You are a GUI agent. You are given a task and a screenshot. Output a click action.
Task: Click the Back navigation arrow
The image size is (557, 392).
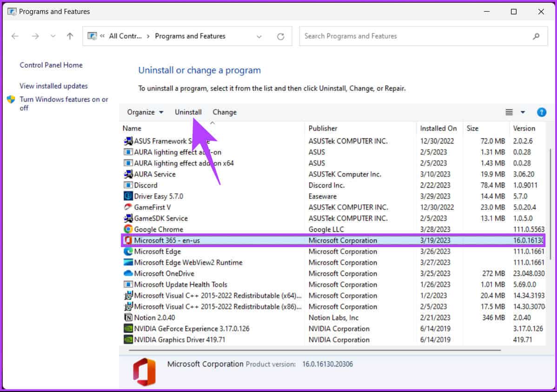coord(15,36)
